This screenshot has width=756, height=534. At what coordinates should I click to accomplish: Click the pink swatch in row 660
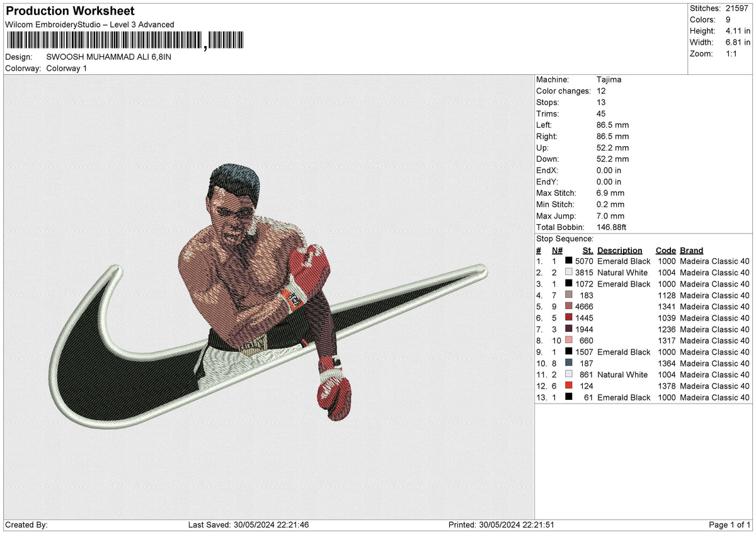coord(569,341)
